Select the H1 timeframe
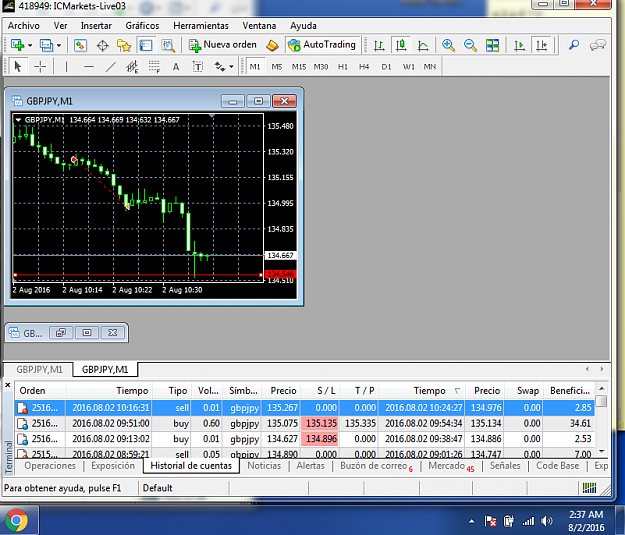This screenshot has width=625, height=535. [343, 67]
